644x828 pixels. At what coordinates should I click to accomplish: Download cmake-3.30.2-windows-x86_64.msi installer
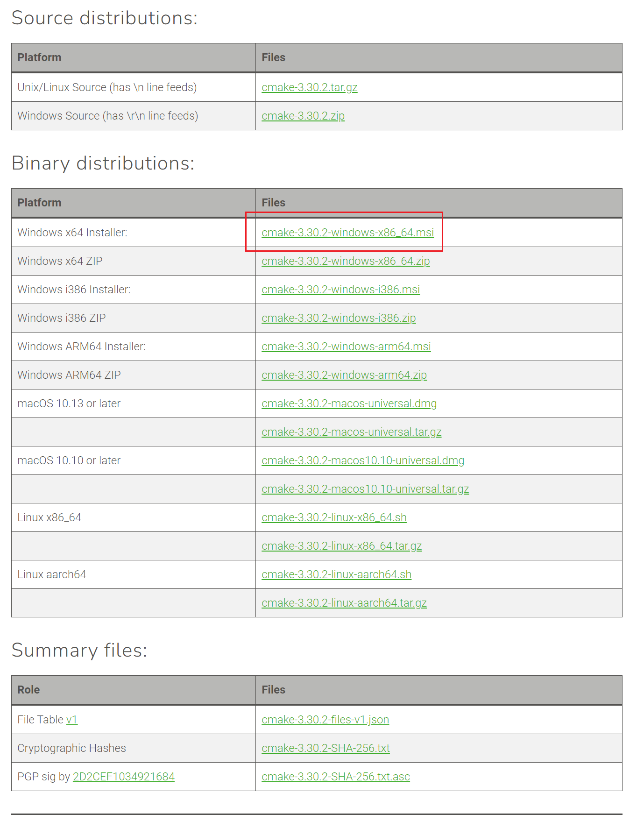coord(347,233)
